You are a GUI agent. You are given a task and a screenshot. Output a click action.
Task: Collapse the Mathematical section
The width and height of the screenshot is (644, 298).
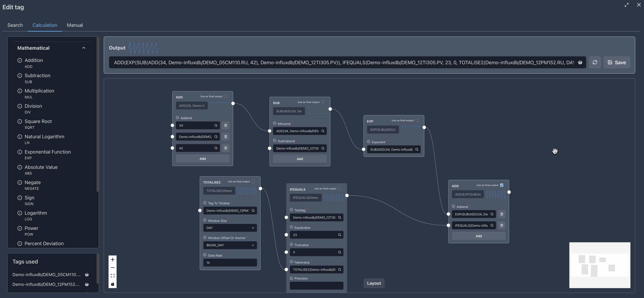84,48
